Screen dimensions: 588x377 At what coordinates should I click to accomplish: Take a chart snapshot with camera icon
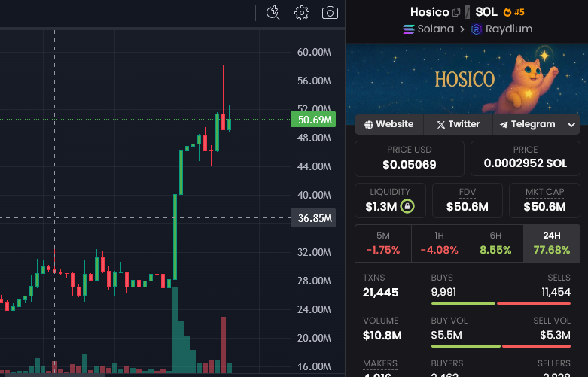pyautogui.click(x=330, y=13)
